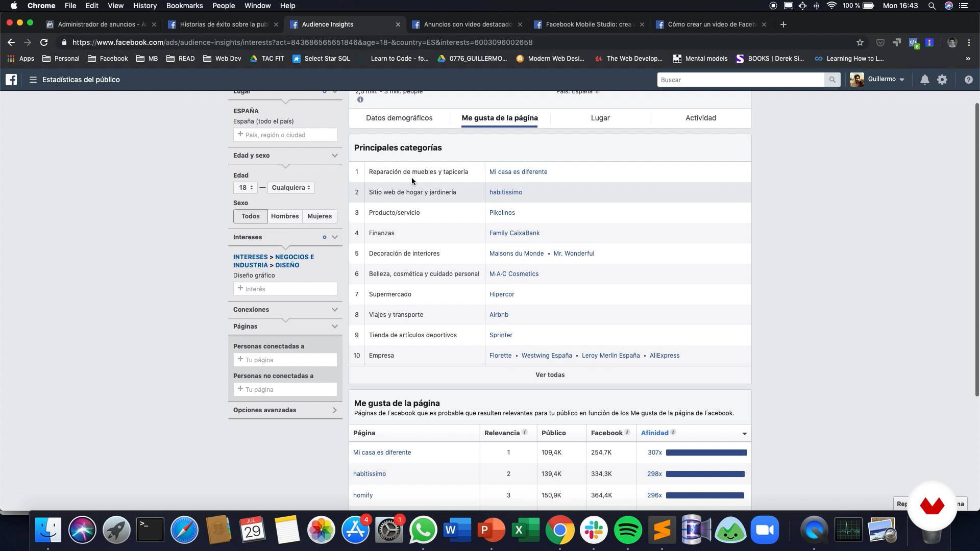The width and height of the screenshot is (980, 551).
Task: Click the info icon below audience size
Action: [360, 100]
